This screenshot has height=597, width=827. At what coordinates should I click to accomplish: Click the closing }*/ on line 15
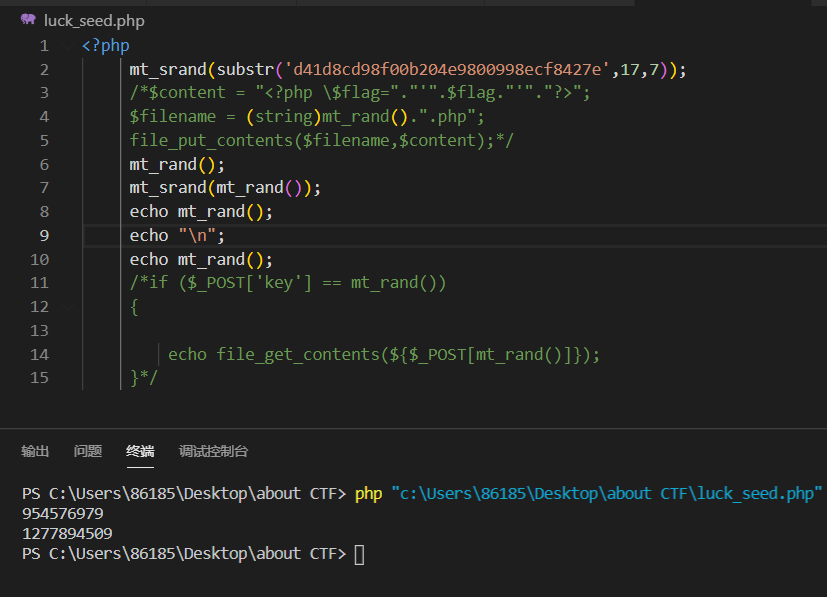(x=144, y=378)
